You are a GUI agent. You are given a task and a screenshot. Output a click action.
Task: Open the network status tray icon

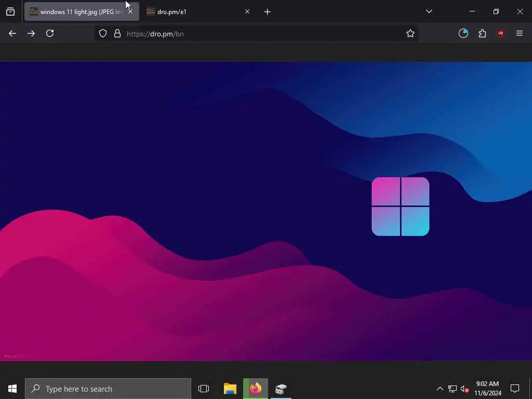pyautogui.click(x=453, y=389)
